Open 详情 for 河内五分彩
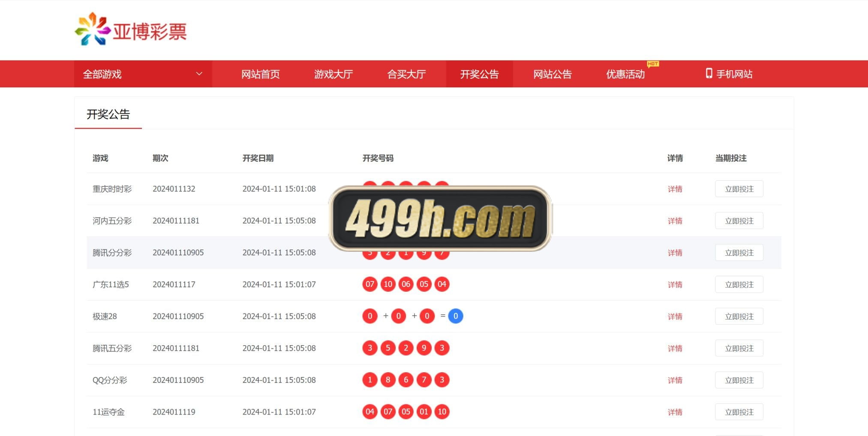The width and height of the screenshot is (868, 436). pos(675,221)
